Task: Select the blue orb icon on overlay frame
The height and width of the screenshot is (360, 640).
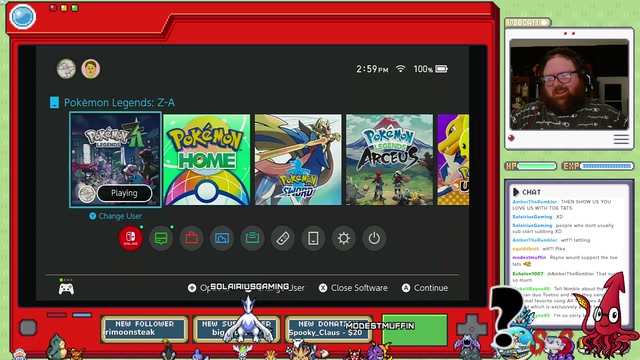Action: [x=22, y=17]
